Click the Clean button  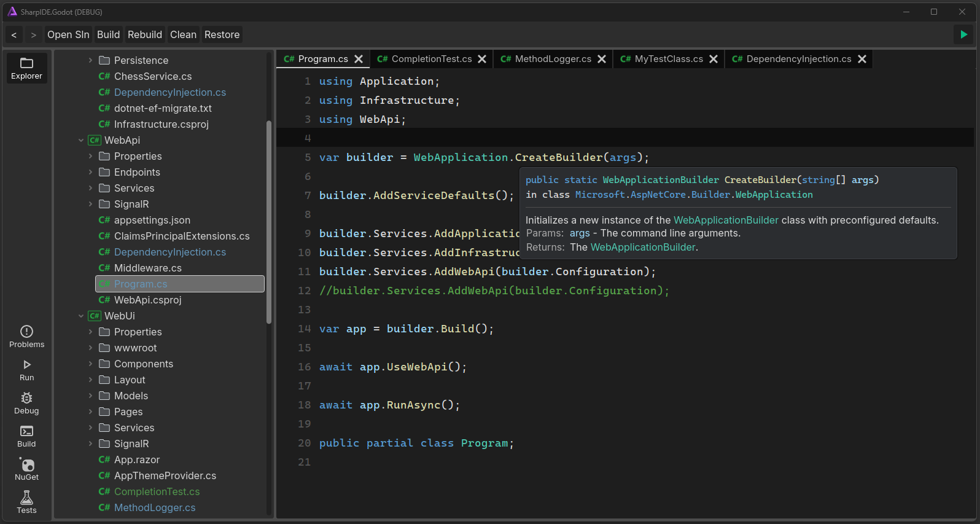tap(184, 34)
